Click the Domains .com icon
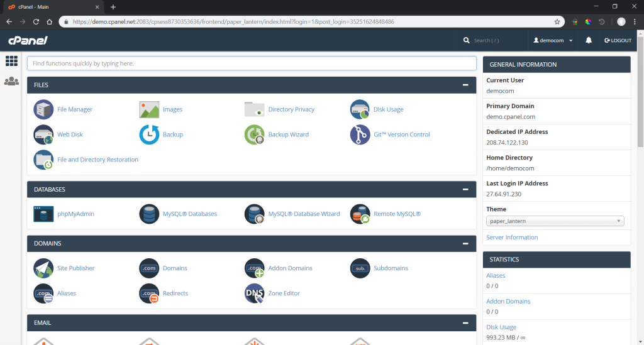Viewport: 644px width, 345px height. [149, 268]
